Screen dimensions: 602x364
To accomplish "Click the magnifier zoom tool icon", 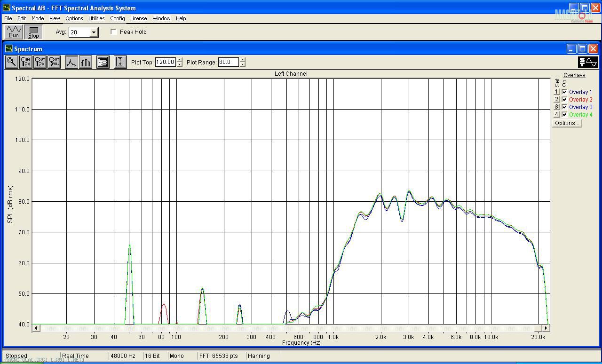I will [11, 62].
